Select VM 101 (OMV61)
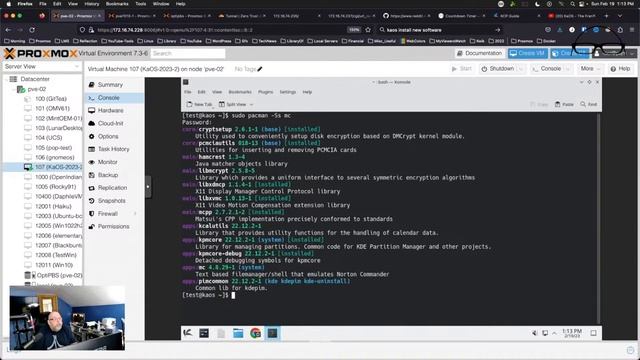Viewport: 640px width, 360px height. 52,109
